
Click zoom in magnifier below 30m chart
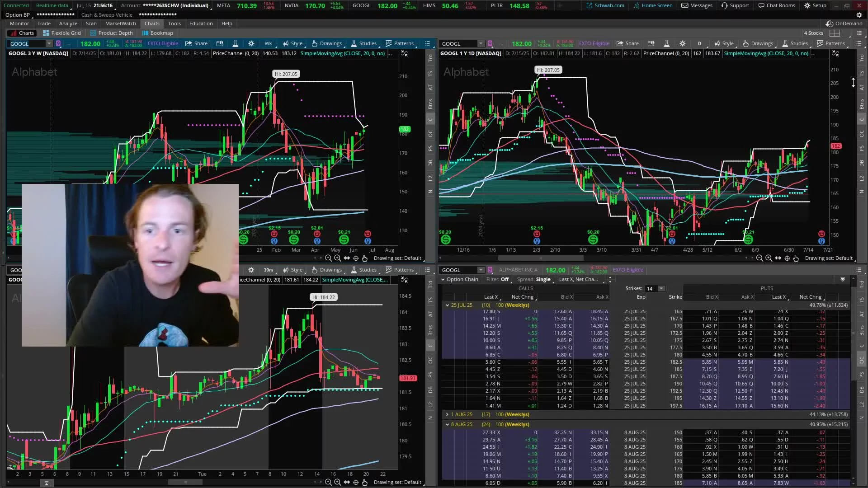click(337, 482)
